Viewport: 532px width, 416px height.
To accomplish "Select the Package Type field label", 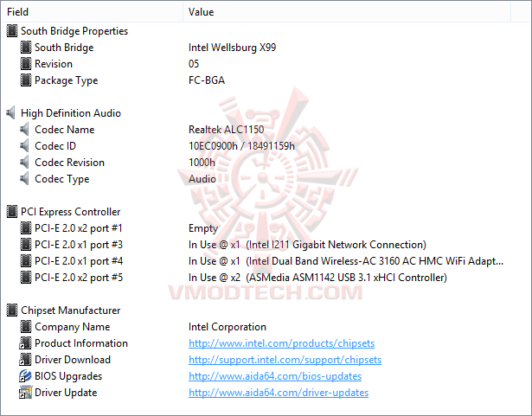I will [67, 80].
